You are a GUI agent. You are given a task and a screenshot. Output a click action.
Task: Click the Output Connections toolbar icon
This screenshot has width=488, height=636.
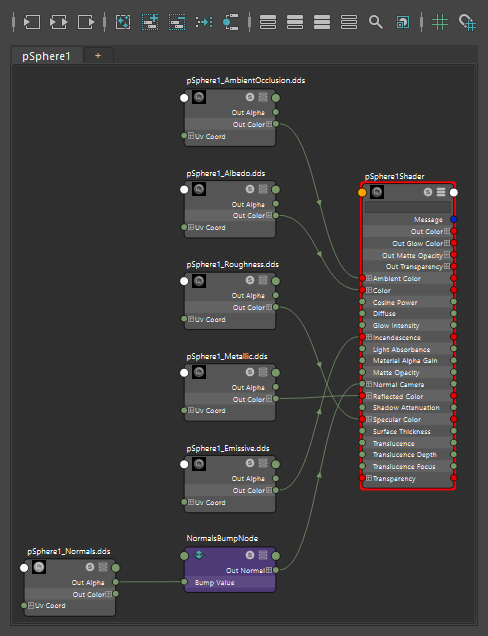click(86, 22)
